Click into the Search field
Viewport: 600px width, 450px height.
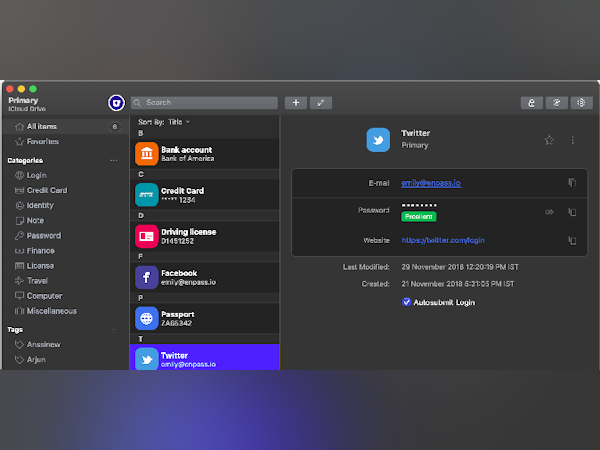[x=204, y=103]
